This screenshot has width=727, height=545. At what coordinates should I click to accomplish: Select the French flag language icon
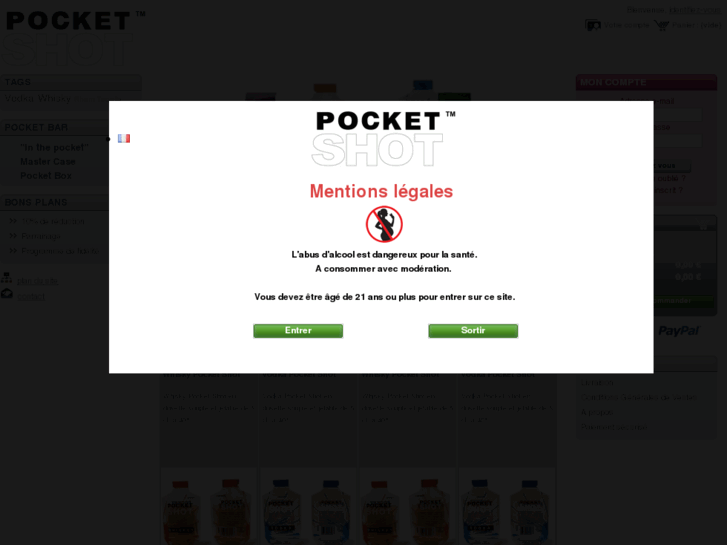point(124,139)
